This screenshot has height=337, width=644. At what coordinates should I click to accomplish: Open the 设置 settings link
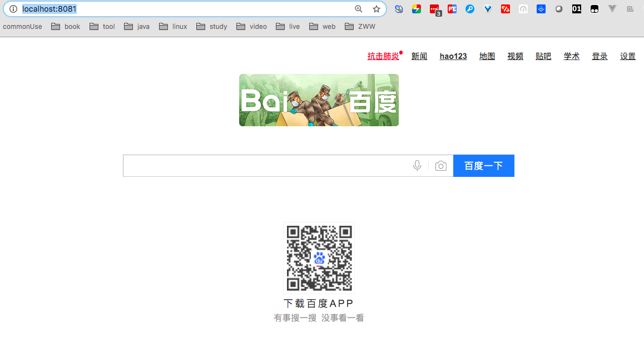627,56
